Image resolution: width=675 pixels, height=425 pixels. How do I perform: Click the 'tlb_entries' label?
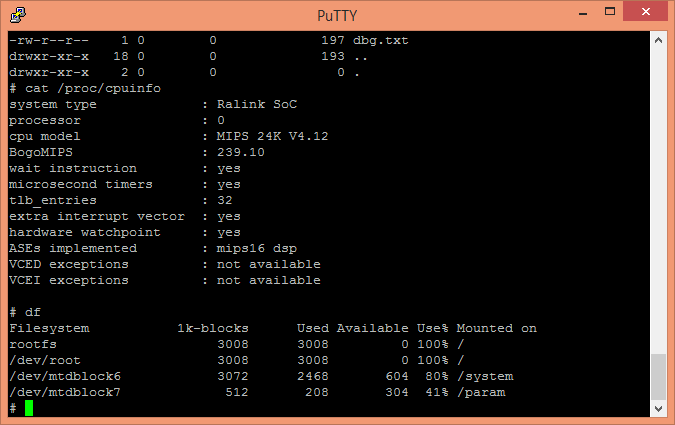pos(53,201)
